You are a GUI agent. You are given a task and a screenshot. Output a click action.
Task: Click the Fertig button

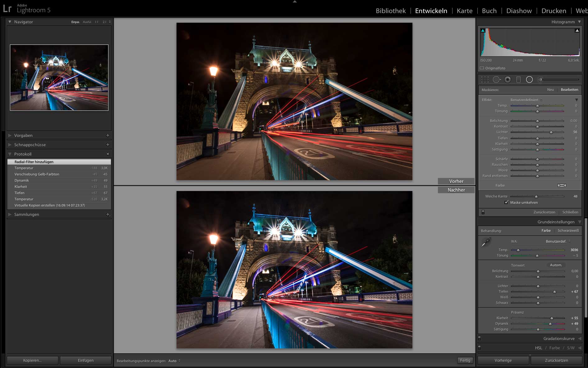click(465, 361)
